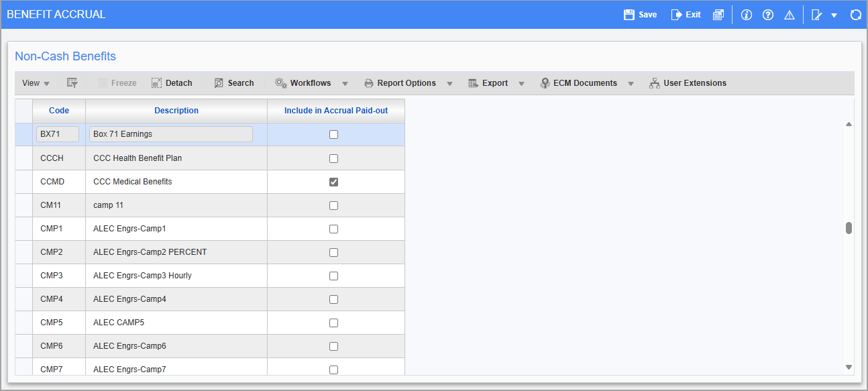
Task: Click the row selector beside CCMD
Action: pyautogui.click(x=24, y=182)
